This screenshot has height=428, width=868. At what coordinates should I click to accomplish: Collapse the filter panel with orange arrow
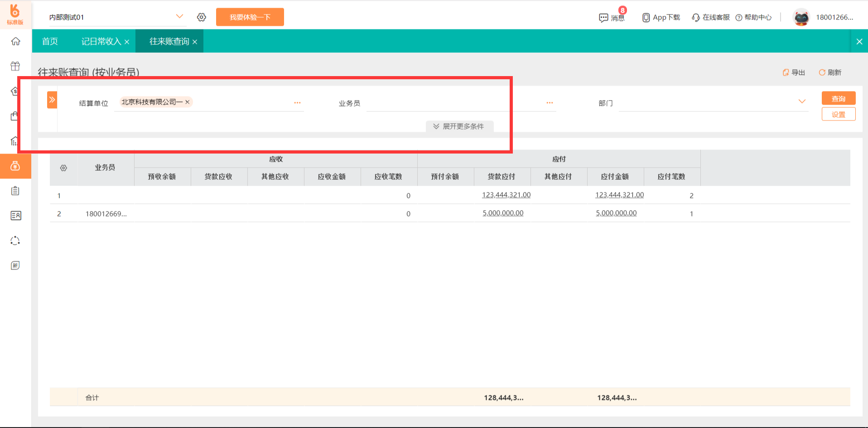coord(52,100)
